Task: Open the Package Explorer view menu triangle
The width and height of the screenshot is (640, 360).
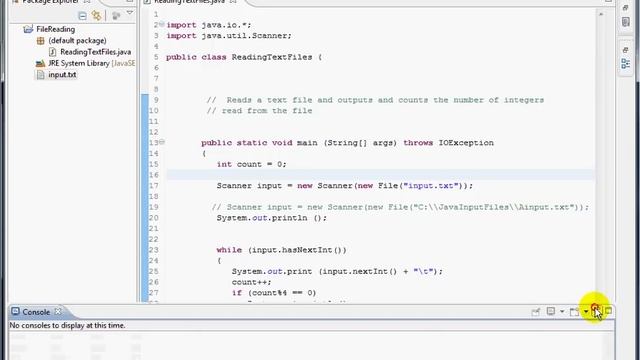Action: point(130,13)
